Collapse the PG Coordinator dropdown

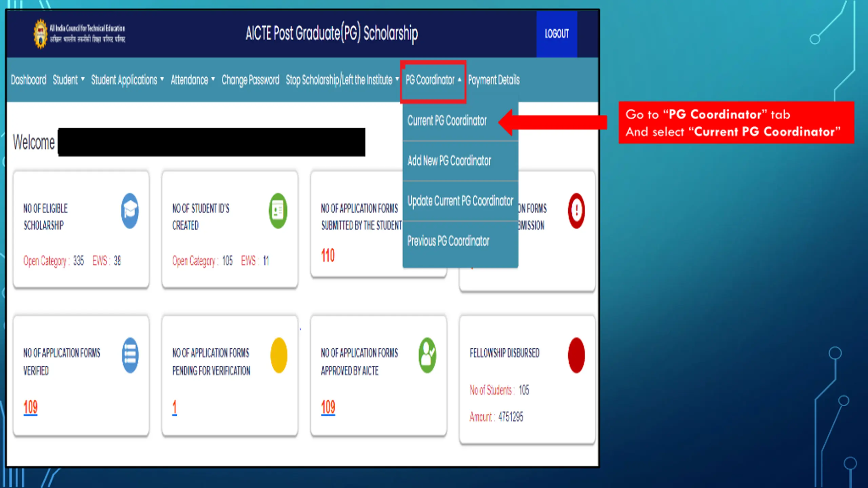433,80
